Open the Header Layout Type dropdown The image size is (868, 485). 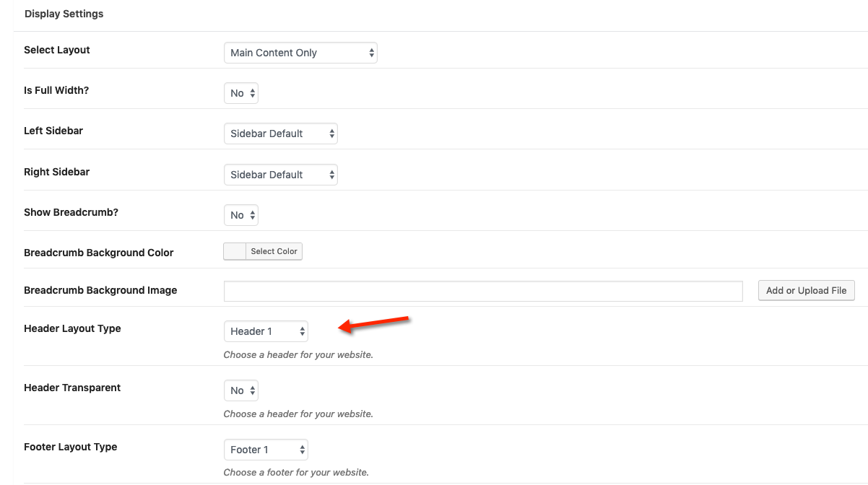tap(266, 331)
